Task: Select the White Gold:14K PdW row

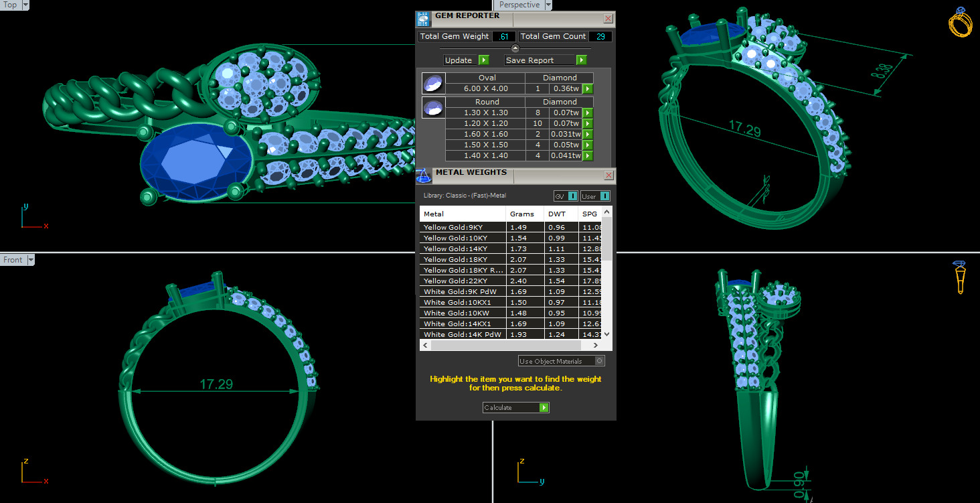Action: [511, 334]
